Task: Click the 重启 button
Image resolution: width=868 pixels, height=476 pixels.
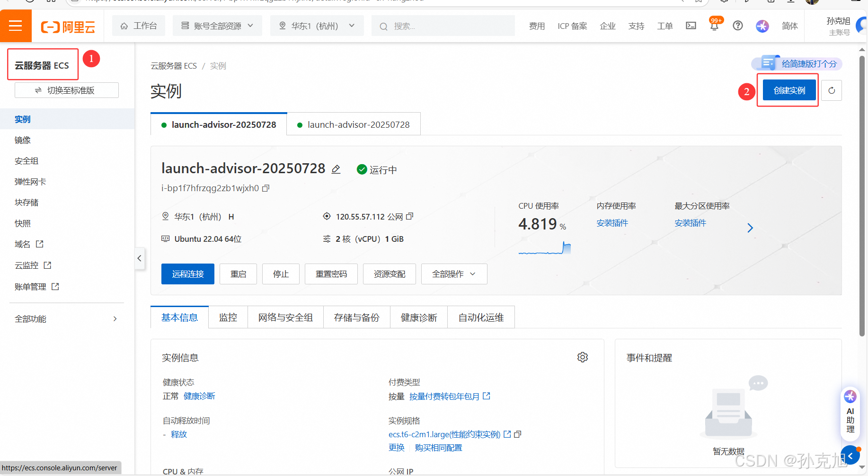Action: [x=239, y=274]
